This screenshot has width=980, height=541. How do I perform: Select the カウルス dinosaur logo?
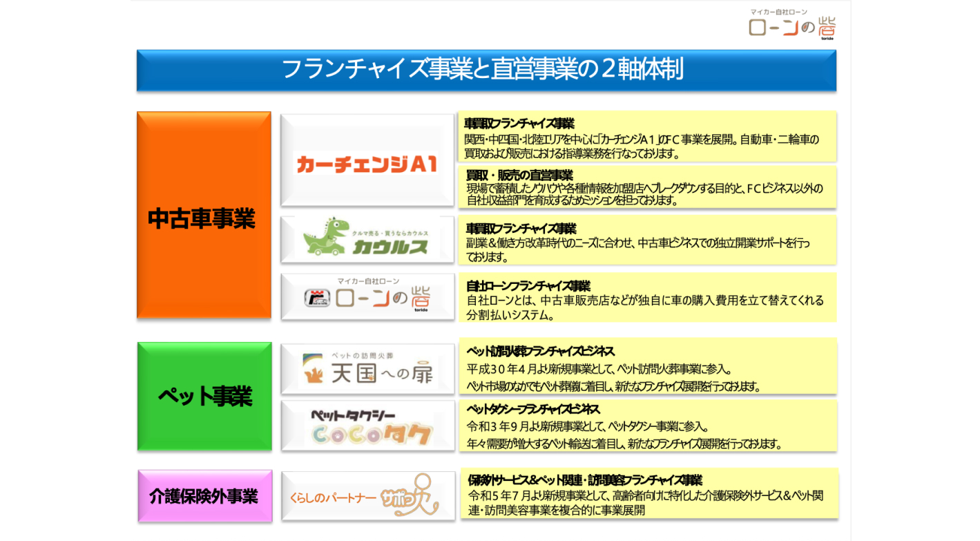tap(367, 240)
